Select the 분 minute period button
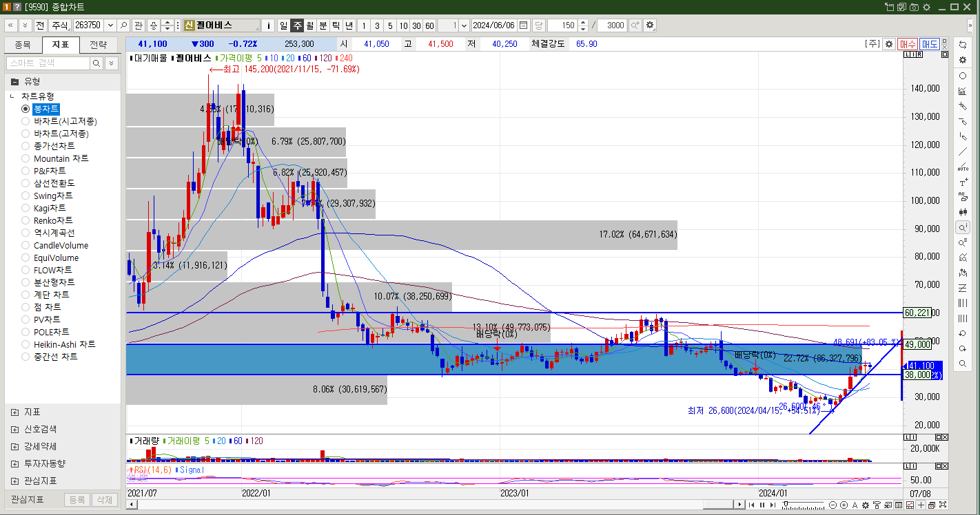This screenshot has width=980, height=515. pos(323,25)
